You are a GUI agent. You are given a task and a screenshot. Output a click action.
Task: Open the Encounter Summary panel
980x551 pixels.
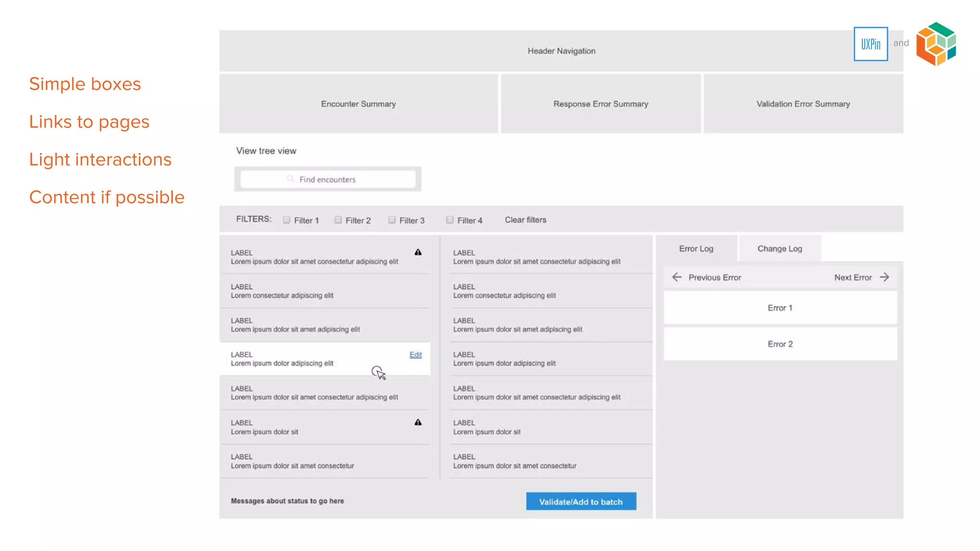point(358,104)
